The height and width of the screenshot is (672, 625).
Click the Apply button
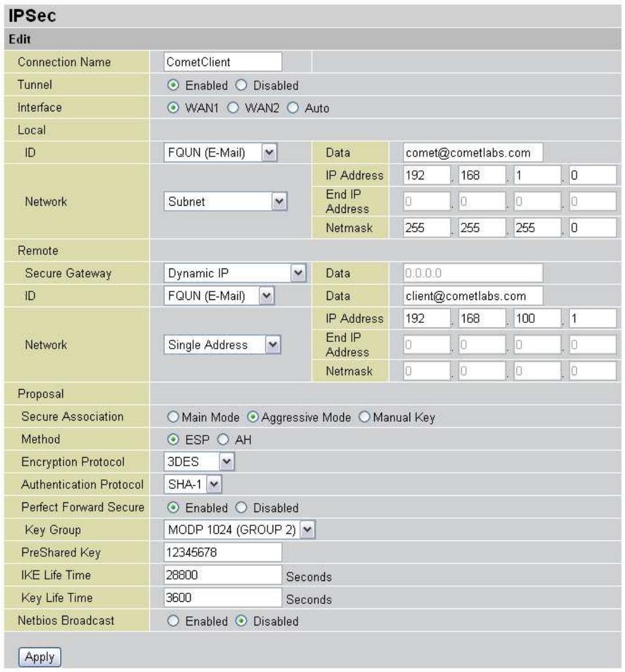pyautogui.click(x=40, y=657)
